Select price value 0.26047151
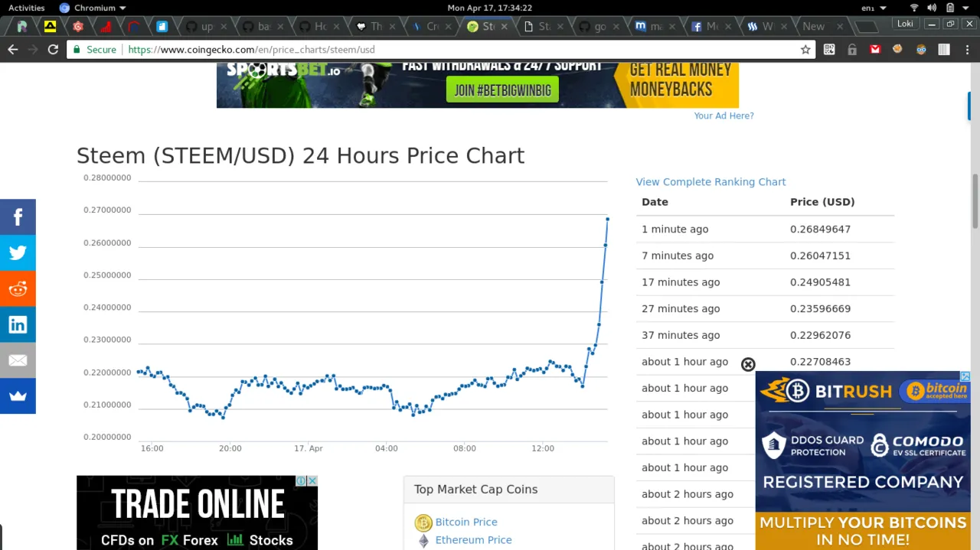Screen dimensions: 980x550 tap(820, 255)
